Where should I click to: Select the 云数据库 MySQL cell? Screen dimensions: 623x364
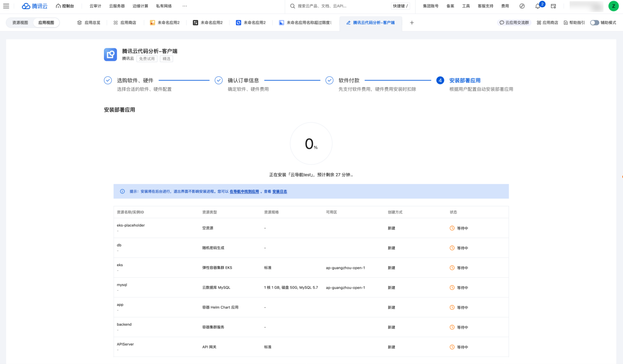pos(216,288)
